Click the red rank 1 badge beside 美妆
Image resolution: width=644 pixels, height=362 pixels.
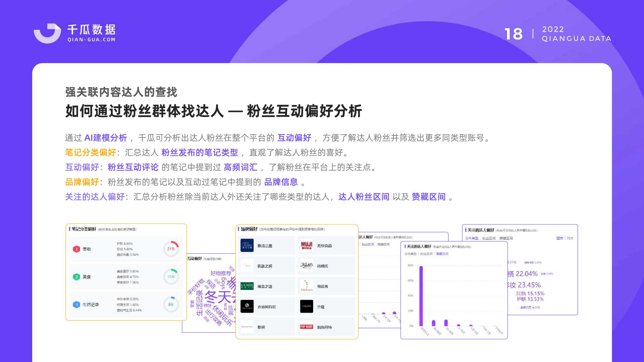coord(77,249)
